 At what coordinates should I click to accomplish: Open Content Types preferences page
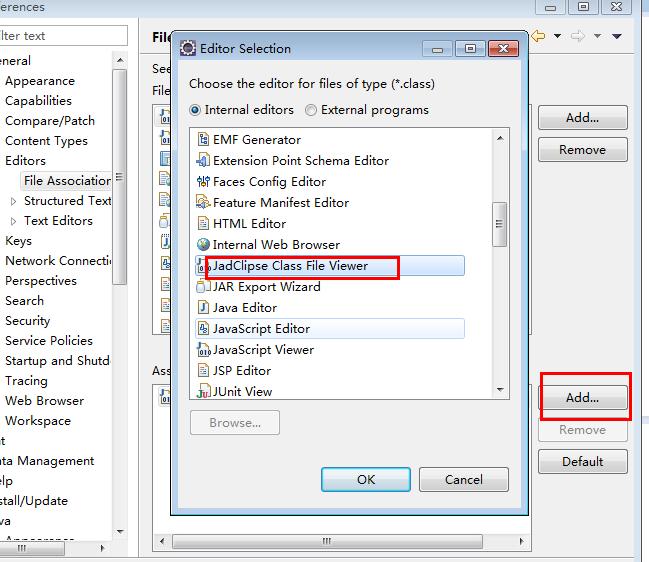tap(46, 141)
